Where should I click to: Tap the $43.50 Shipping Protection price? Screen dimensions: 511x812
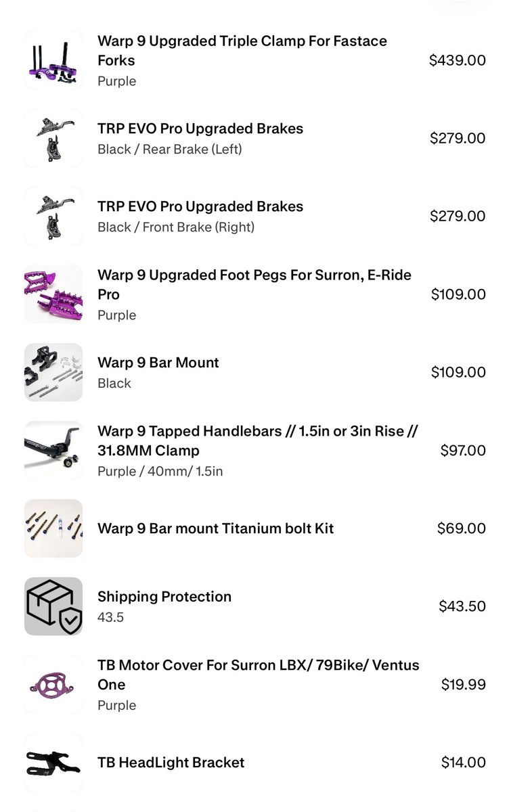[x=462, y=606]
